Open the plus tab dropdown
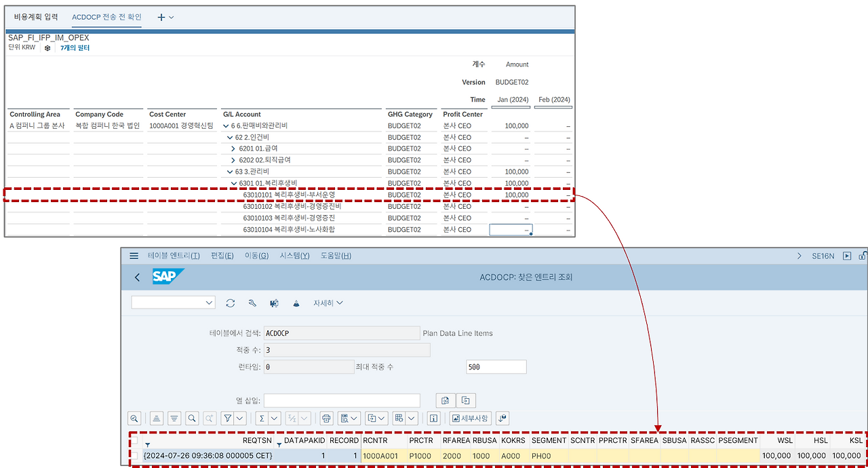The height and width of the screenshot is (468, 868). pyautogui.click(x=166, y=17)
